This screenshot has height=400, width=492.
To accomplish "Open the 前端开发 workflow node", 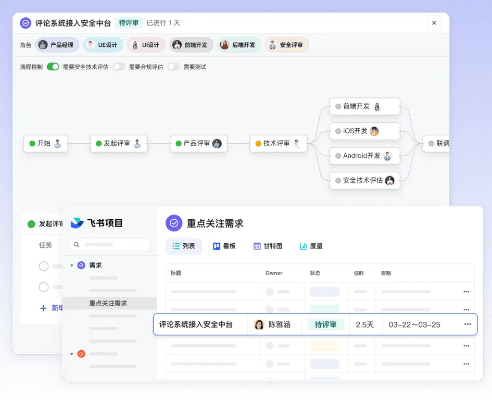I will tap(365, 106).
